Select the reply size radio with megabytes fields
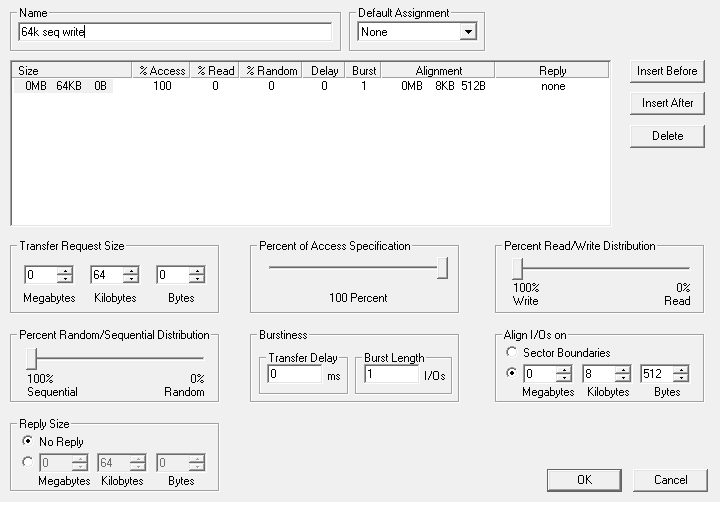The image size is (728, 505). (29, 462)
